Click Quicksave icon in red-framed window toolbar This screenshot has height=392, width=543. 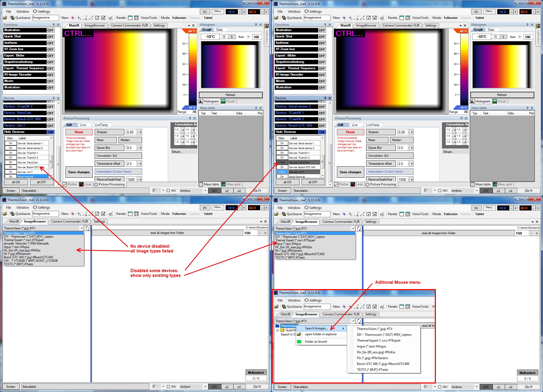[x=284, y=307]
